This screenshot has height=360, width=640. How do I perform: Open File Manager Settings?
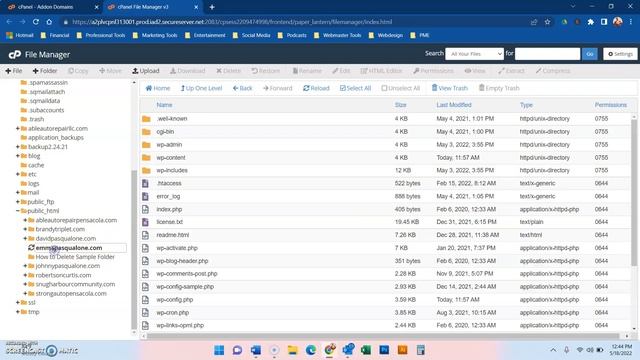pos(620,54)
